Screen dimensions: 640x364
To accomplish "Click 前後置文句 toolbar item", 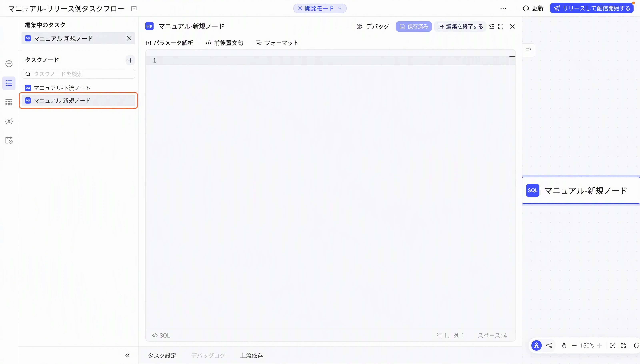I will tap(224, 43).
